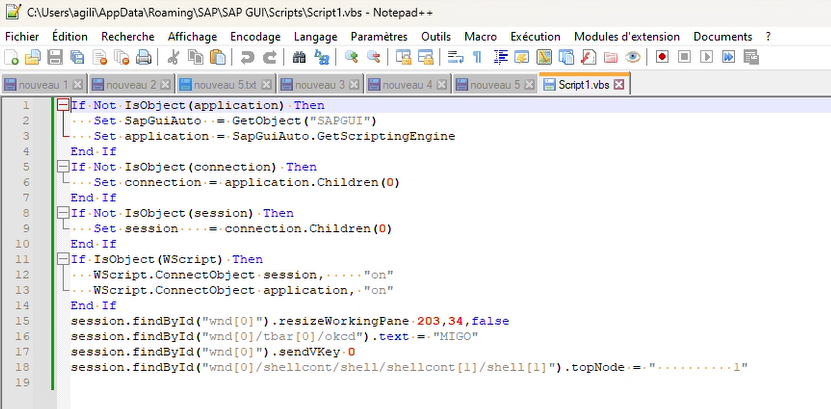Screen dimensions: 831x409
Task: Click the Open file folder icon
Action: coord(33,57)
